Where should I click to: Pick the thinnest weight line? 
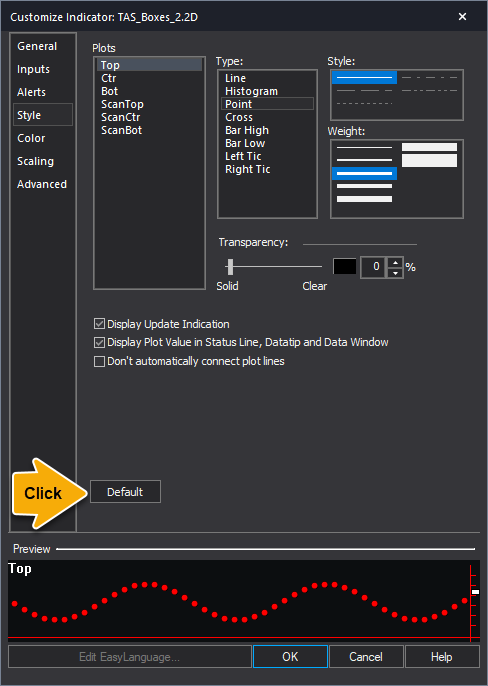point(364,147)
